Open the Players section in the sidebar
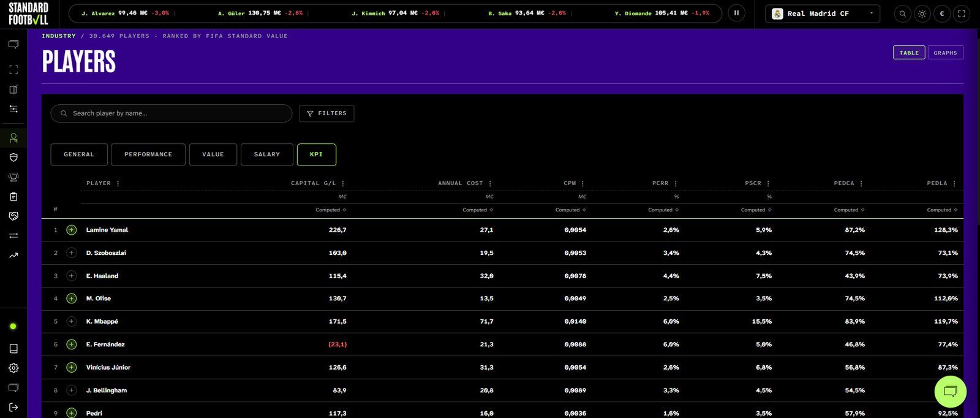The height and width of the screenshot is (418, 980). click(13, 138)
